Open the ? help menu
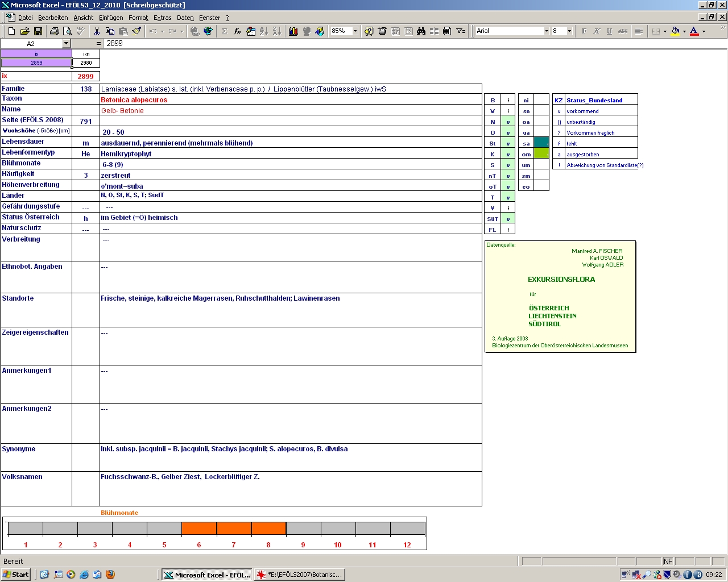728x582 pixels. point(227,18)
